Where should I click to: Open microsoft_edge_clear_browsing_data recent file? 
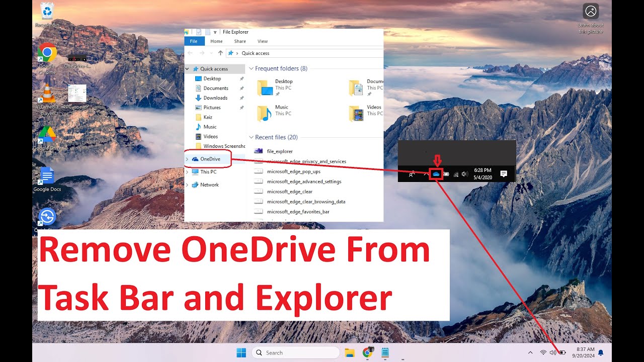coord(300,202)
